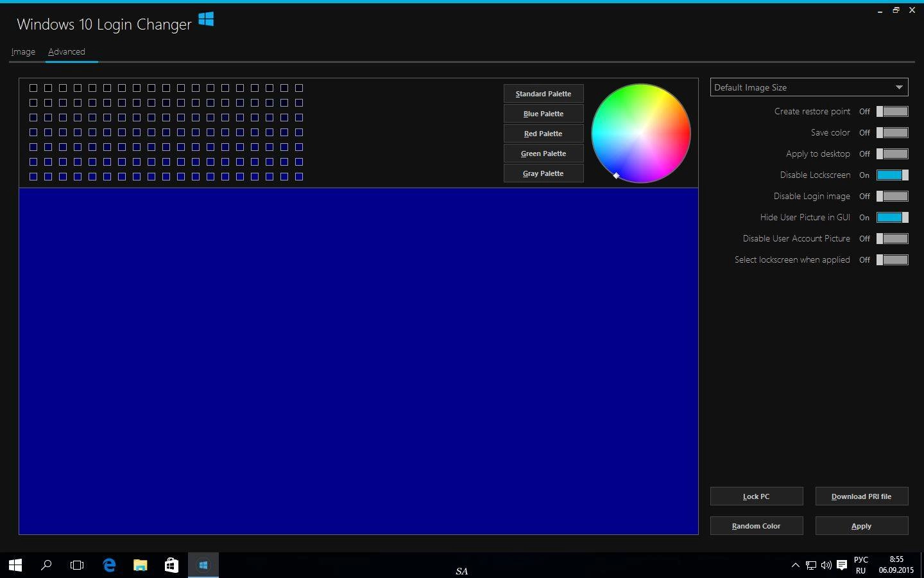Click the Windows logo beside app title
The height and width of the screenshot is (578, 924).
tap(206, 19)
